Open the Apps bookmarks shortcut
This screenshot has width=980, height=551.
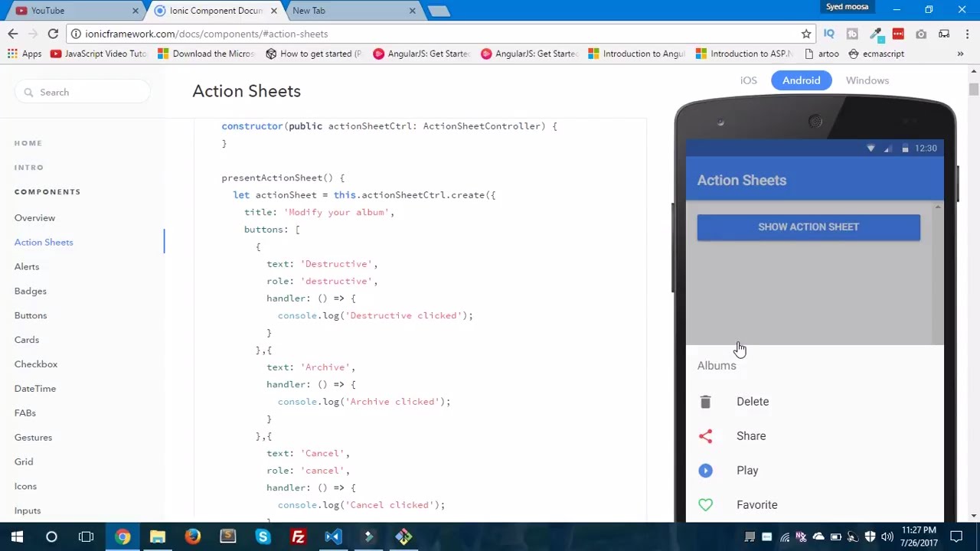[x=25, y=54]
